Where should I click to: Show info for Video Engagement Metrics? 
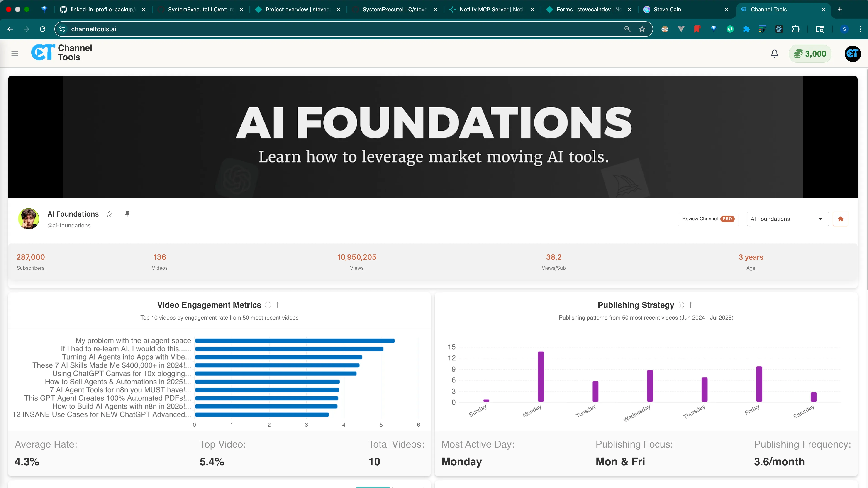pyautogui.click(x=268, y=305)
